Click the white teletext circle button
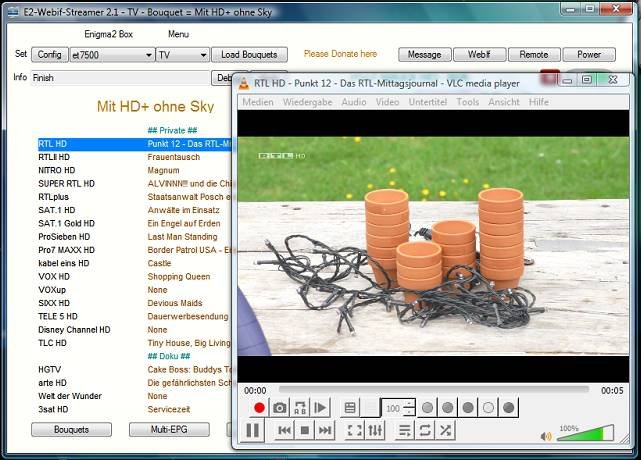Image resolution: width=641 pixels, height=460 pixels. coord(489,408)
